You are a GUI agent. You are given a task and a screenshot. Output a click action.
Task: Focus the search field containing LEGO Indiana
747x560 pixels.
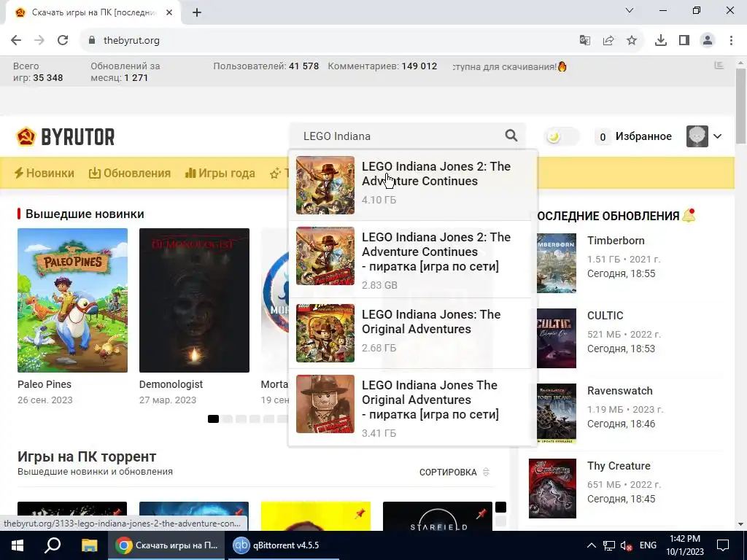pyautogui.click(x=400, y=136)
